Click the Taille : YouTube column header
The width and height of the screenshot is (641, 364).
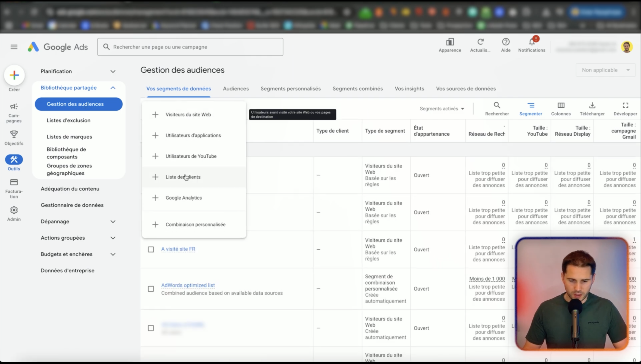point(537,131)
